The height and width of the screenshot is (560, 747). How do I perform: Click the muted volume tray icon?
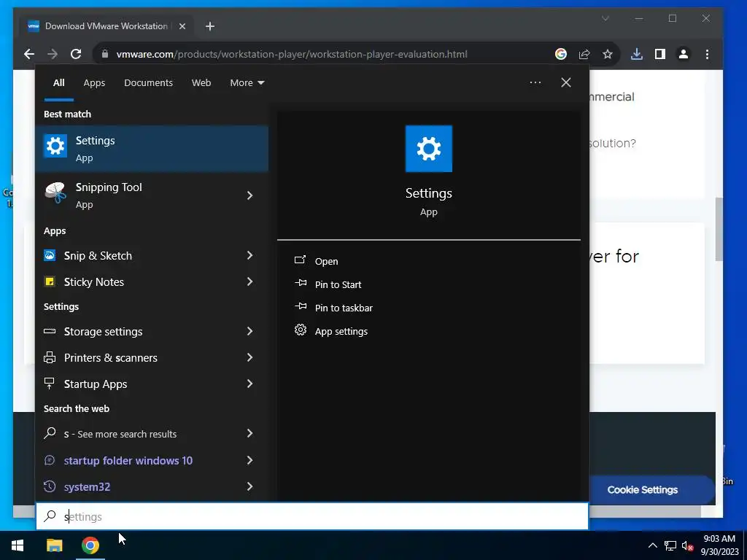687,545
